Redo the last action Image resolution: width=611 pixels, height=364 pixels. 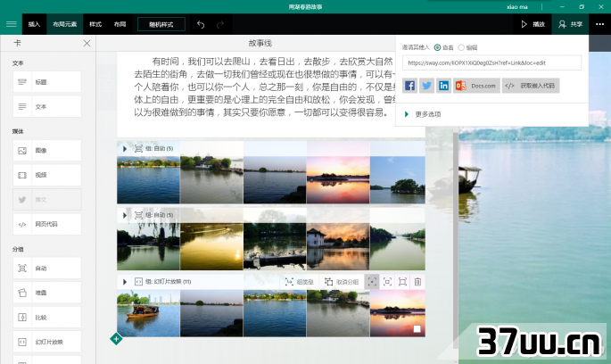pyautogui.click(x=220, y=25)
